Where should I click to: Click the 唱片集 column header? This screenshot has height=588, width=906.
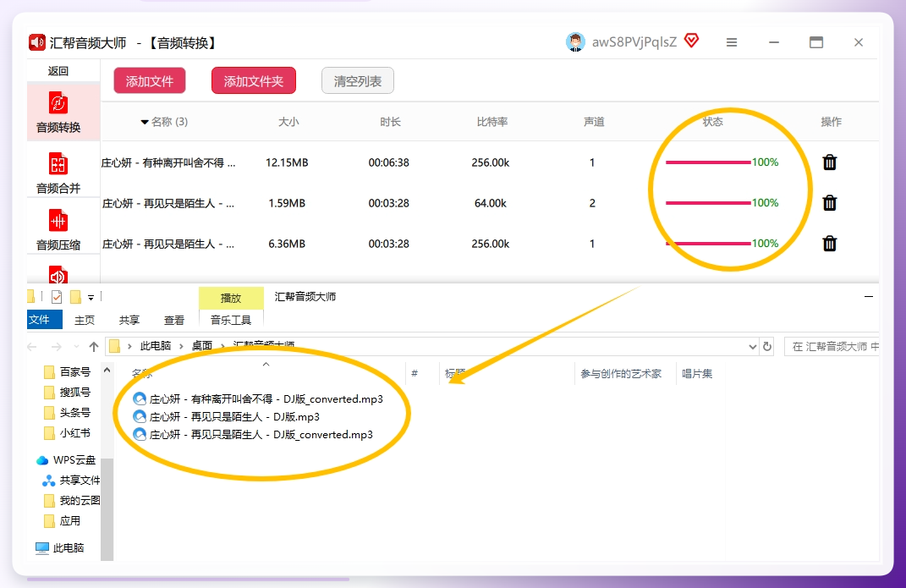click(x=697, y=374)
